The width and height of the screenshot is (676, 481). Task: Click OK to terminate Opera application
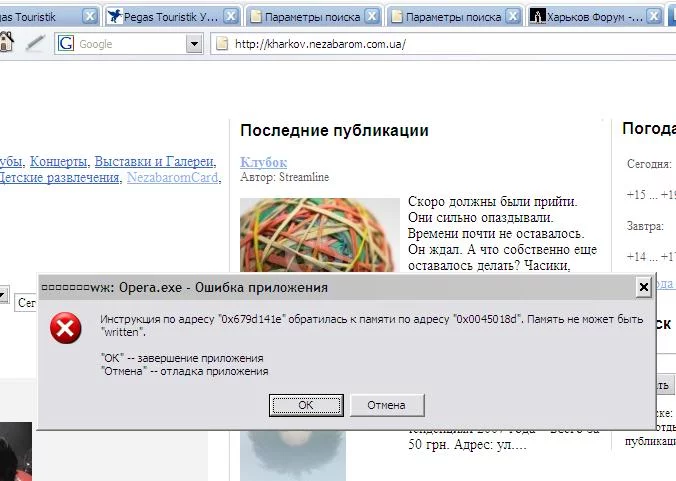pos(306,405)
